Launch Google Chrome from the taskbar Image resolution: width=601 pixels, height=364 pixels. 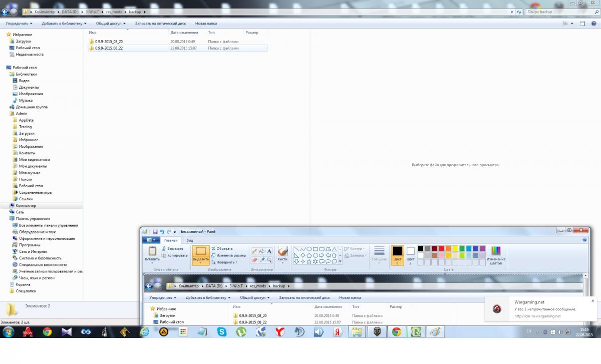click(x=47, y=331)
